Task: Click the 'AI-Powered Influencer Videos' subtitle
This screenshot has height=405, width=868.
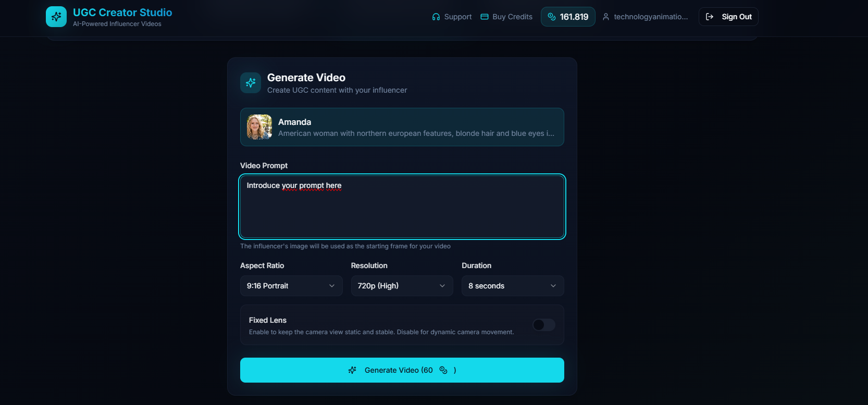Action: pos(117,24)
